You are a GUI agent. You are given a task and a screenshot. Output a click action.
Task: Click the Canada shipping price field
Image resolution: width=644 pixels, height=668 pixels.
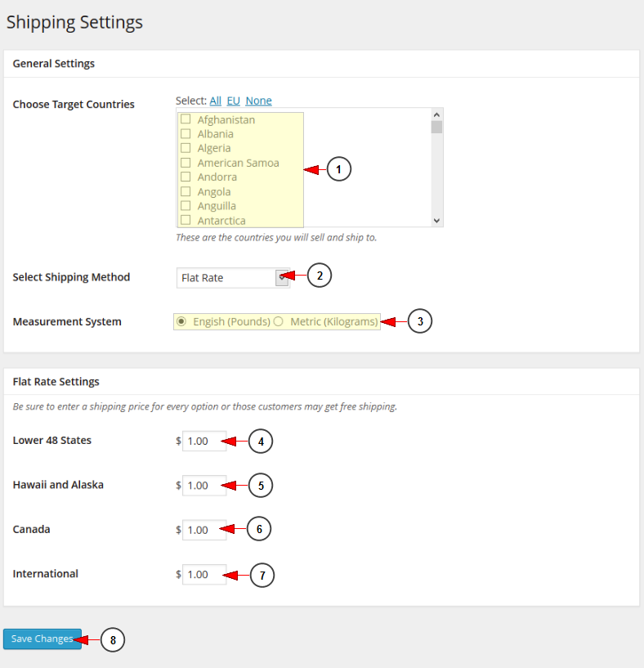[x=204, y=530]
